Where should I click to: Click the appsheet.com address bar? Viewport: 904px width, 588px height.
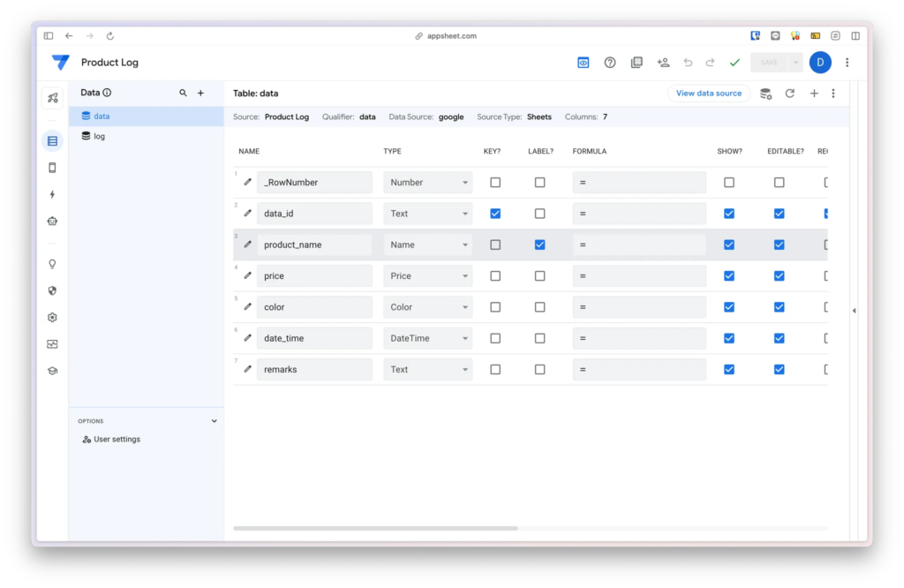446,35
